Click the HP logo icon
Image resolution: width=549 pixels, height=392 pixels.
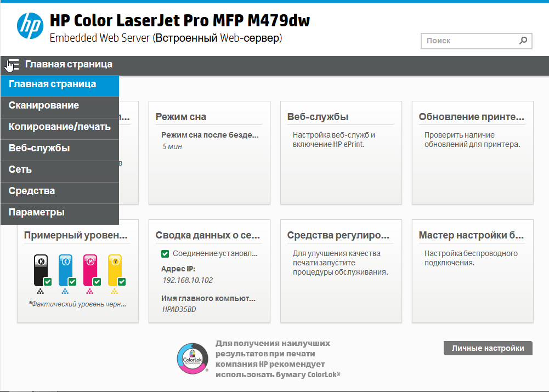tap(30, 26)
